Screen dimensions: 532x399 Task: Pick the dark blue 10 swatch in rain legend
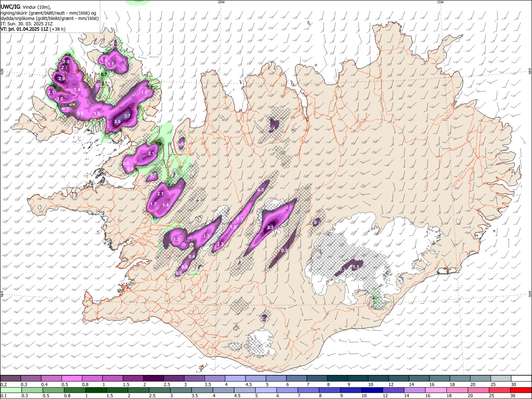tap(372, 390)
